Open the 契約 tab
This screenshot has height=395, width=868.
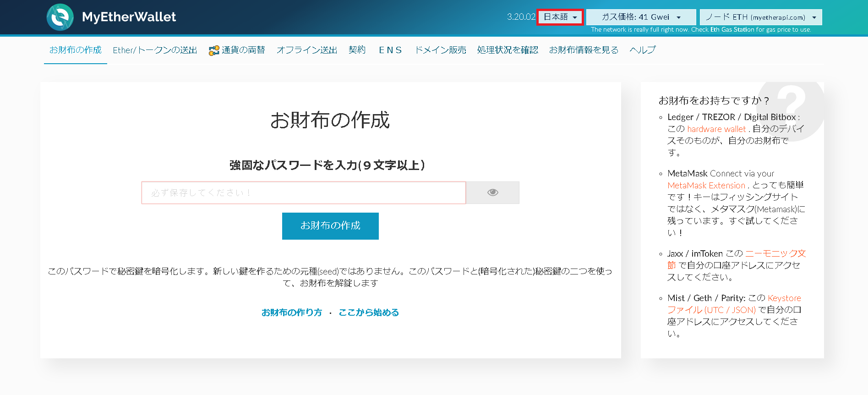tap(357, 50)
